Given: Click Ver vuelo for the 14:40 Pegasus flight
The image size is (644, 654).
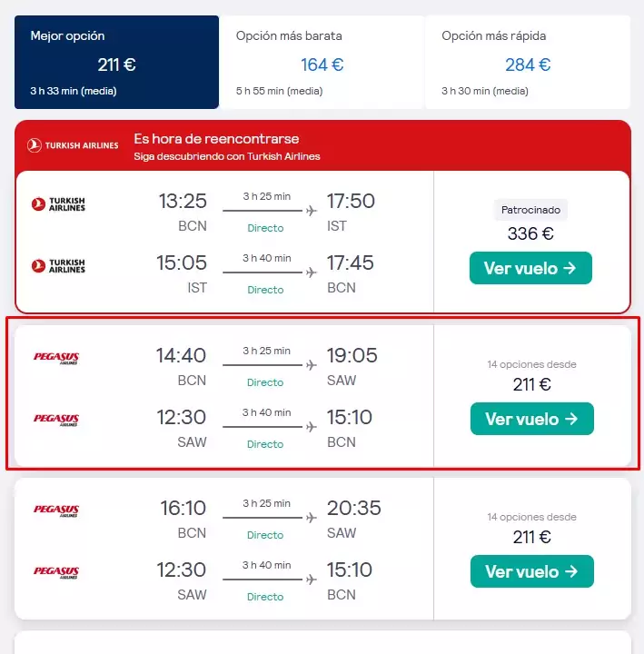Looking at the screenshot, I should coord(531,419).
